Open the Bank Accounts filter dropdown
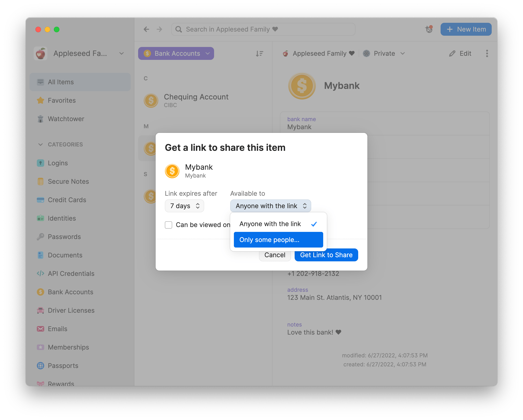523x420 pixels. tap(176, 53)
